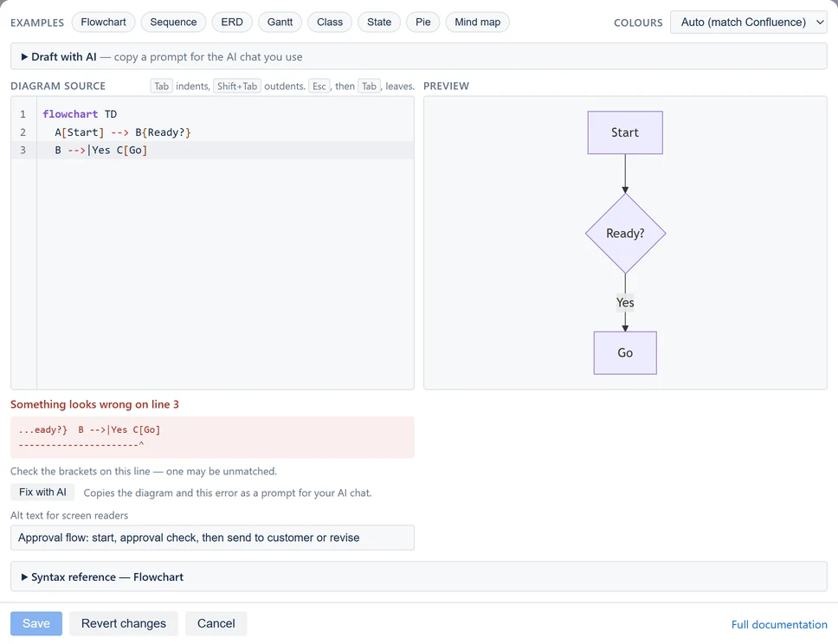The image size is (838, 644).
Task: Click the A[Start] --> B{Ready?} code line
Action: [x=123, y=132]
